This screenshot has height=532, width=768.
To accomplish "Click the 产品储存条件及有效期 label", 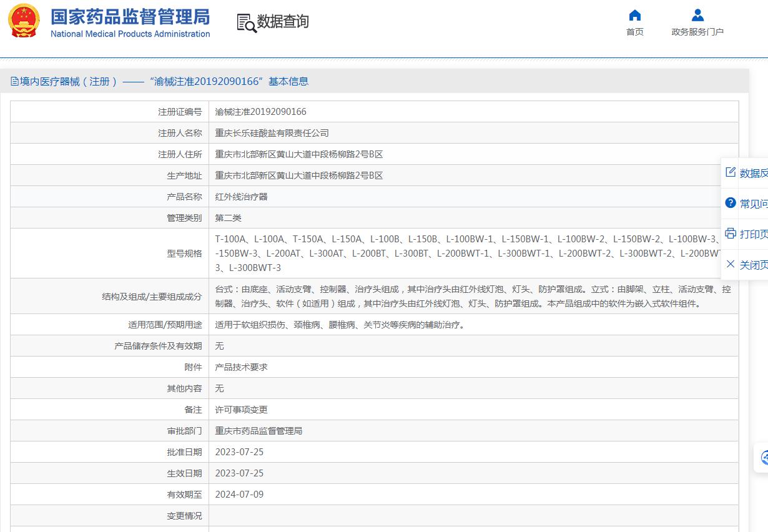I will pos(158,346).
